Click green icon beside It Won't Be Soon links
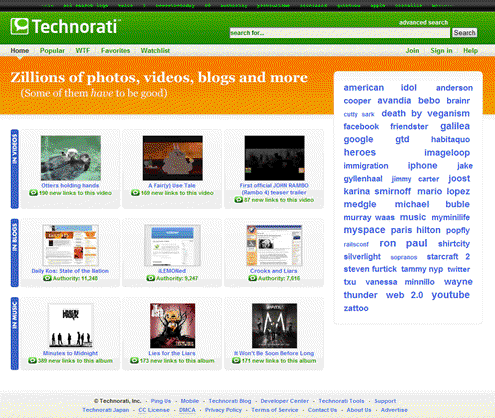Image resolution: width=495 pixels, height=418 pixels. coord(236,361)
